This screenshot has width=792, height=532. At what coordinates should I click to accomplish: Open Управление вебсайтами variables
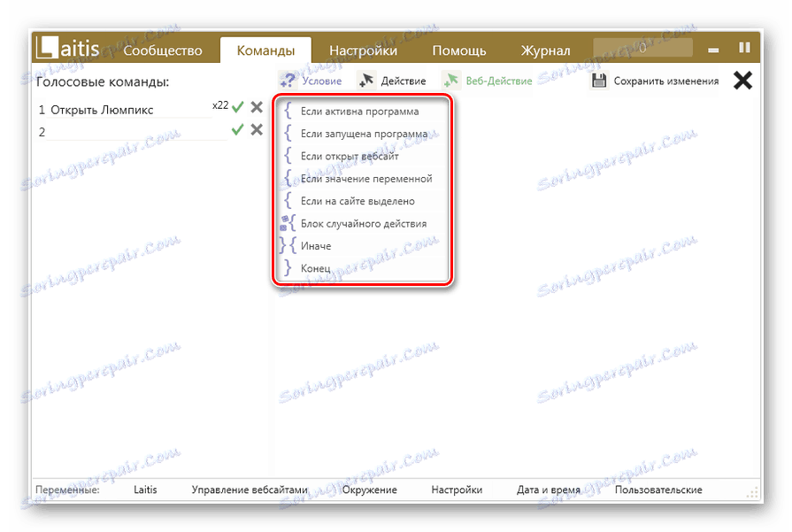250,490
